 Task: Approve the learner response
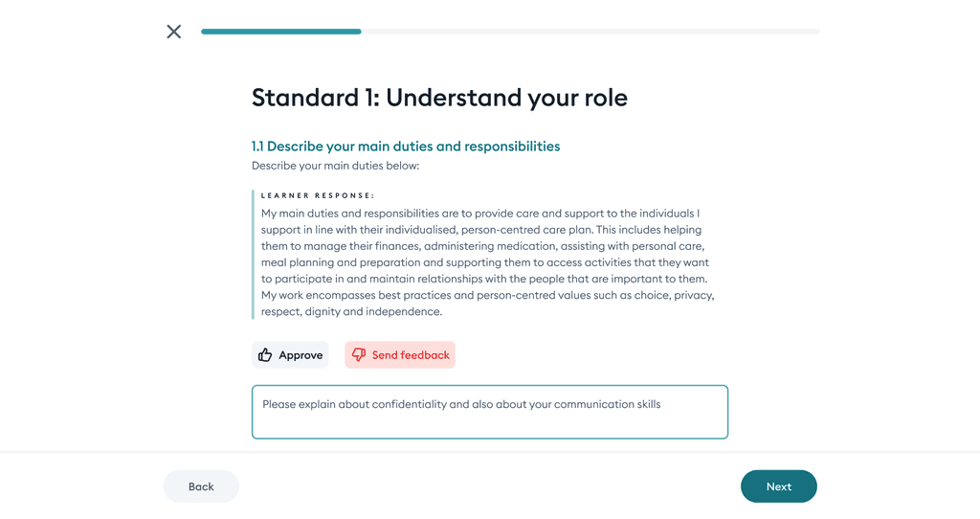pos(290,355)
